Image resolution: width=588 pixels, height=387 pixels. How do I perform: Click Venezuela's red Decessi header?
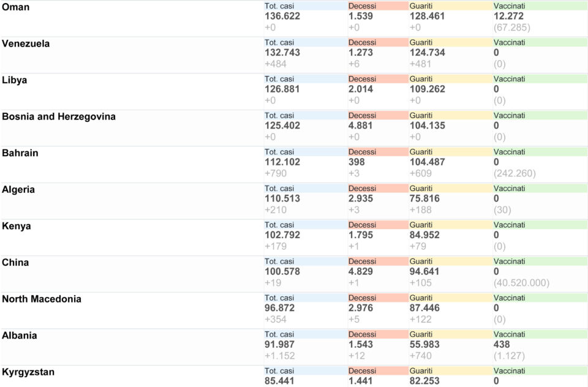click(378, 42)
